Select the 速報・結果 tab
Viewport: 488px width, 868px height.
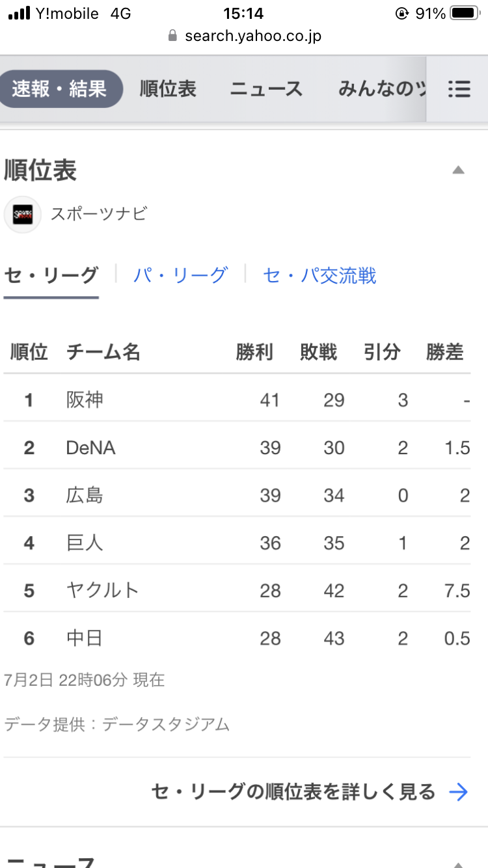coord(60,89)
